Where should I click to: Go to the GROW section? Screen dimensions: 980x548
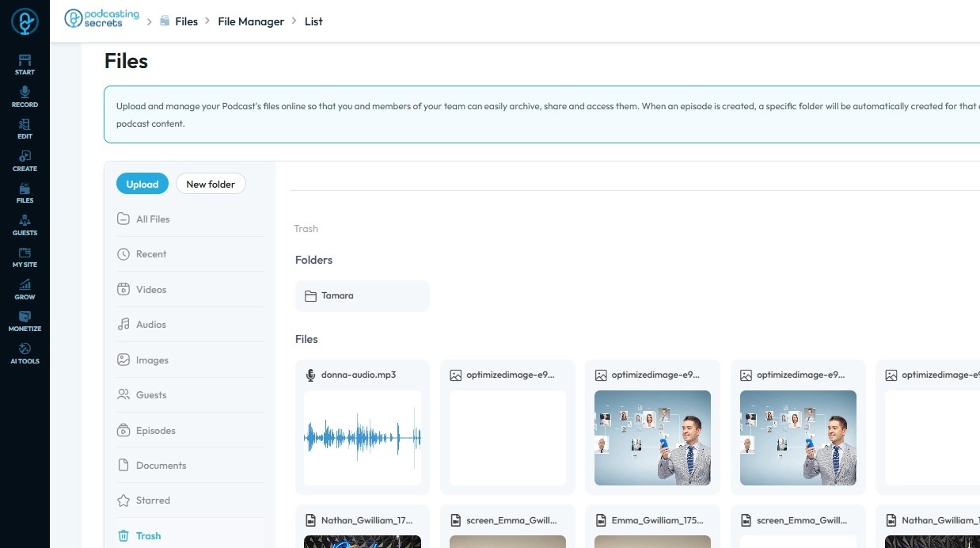[25, 289]
